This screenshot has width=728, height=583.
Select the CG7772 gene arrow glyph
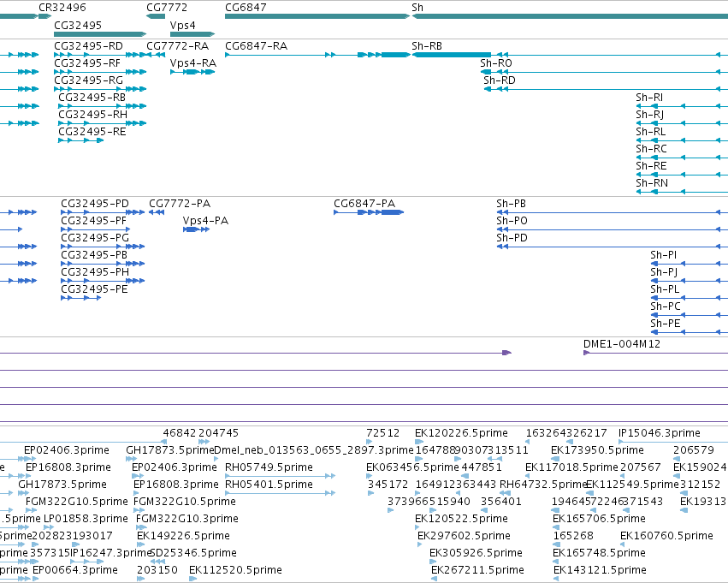(x=156, y=16)
